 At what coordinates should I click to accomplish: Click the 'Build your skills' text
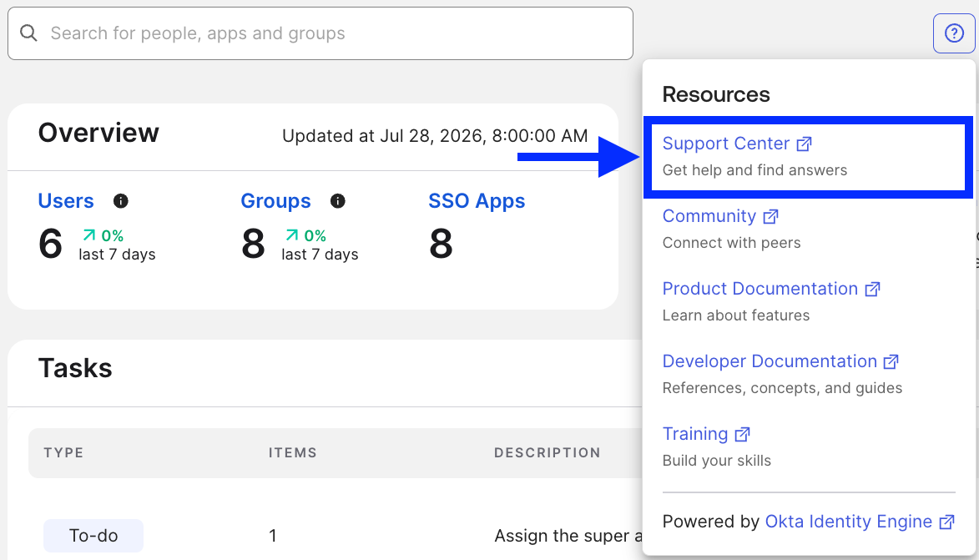[x=717, y=461]
